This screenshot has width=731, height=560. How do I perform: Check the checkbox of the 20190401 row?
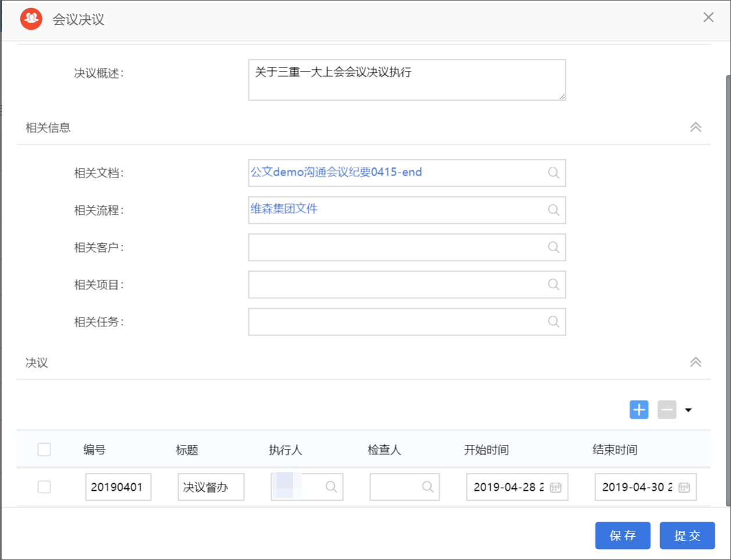coord(44,487)
